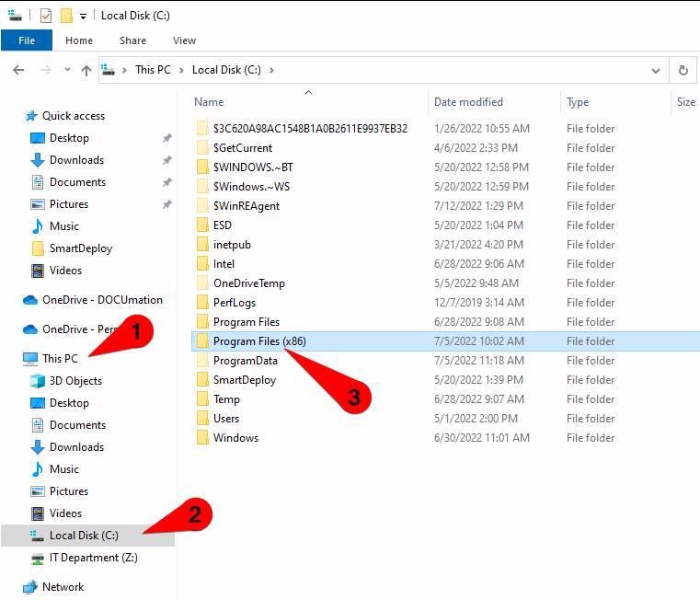
Task: Select the Users folder
Action: coord(226,419)
